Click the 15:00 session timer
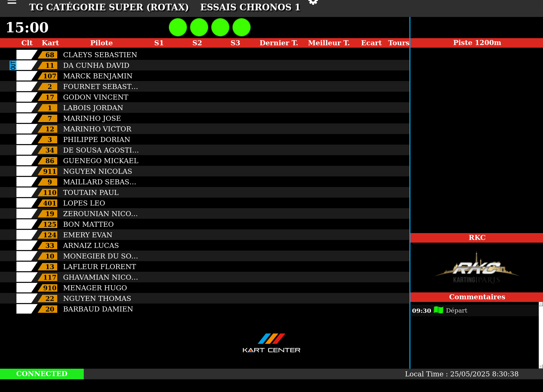 tap(27, 27)
